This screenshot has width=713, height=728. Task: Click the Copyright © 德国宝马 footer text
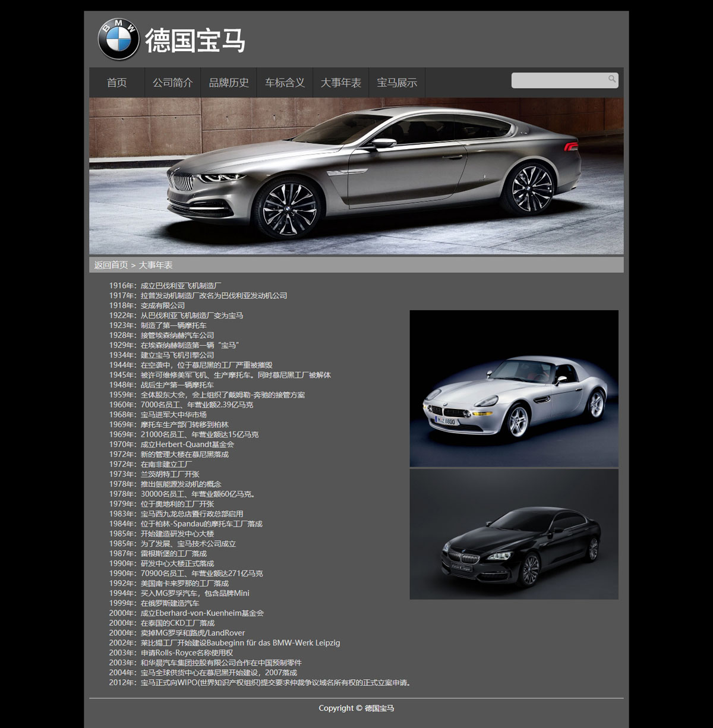point(356,708)
